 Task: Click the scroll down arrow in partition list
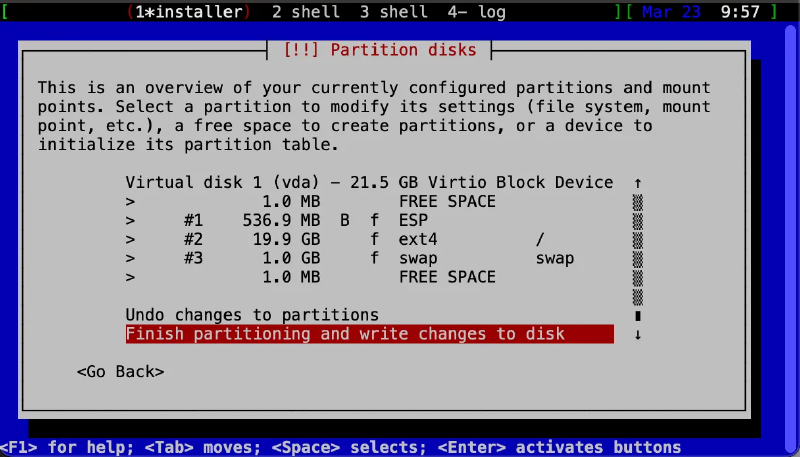[637, 334]
